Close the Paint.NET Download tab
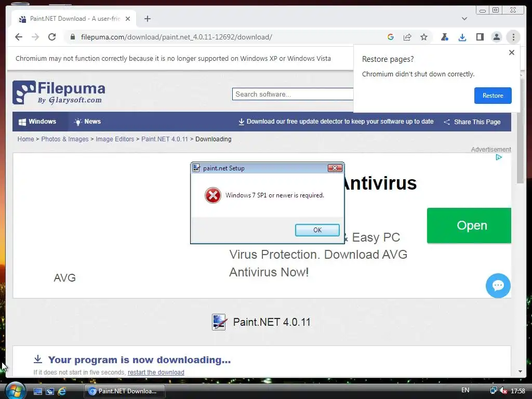The width and height of the screenshot is (532, 399). [128, 19]
